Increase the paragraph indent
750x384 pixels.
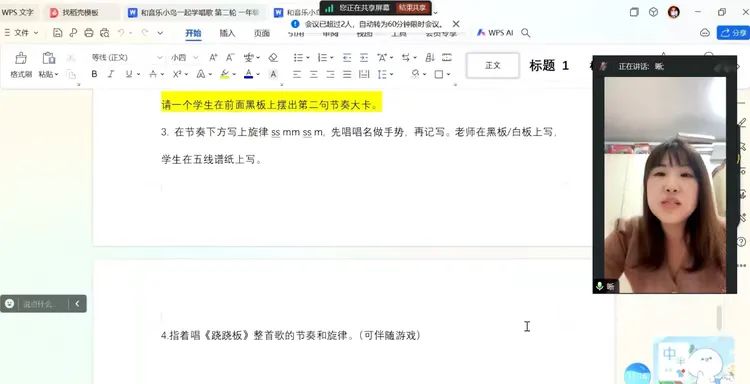pyautogui.click(x=364, y=57)
